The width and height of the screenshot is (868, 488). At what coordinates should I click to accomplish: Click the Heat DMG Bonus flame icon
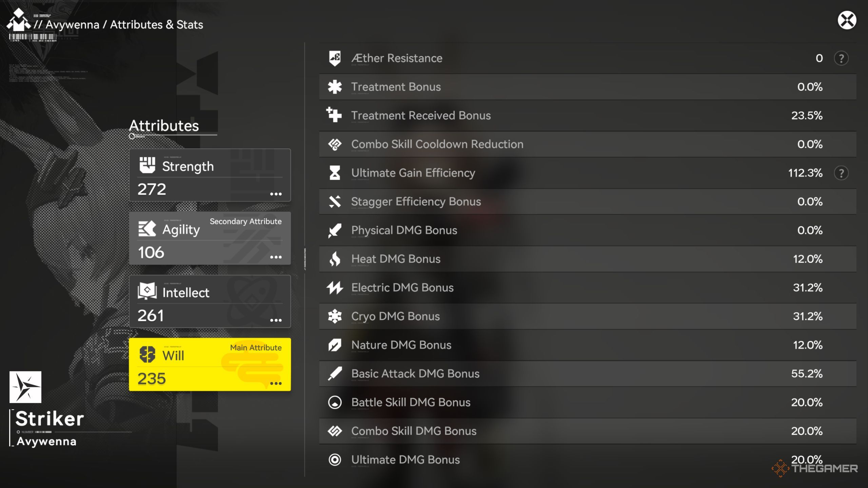pyautogui.click(x=335, y=259)
